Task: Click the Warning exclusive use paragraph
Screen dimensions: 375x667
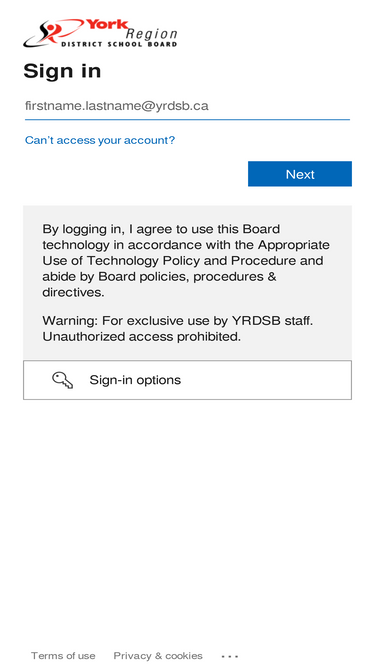Action: pyautogui.click(x=178, y=328)
